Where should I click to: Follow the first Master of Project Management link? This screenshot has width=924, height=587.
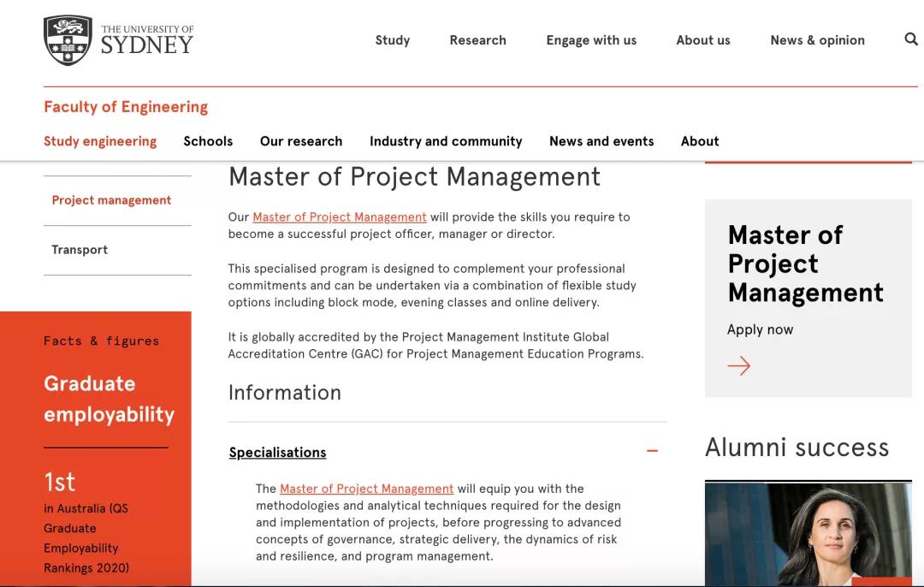click(340, 217)
